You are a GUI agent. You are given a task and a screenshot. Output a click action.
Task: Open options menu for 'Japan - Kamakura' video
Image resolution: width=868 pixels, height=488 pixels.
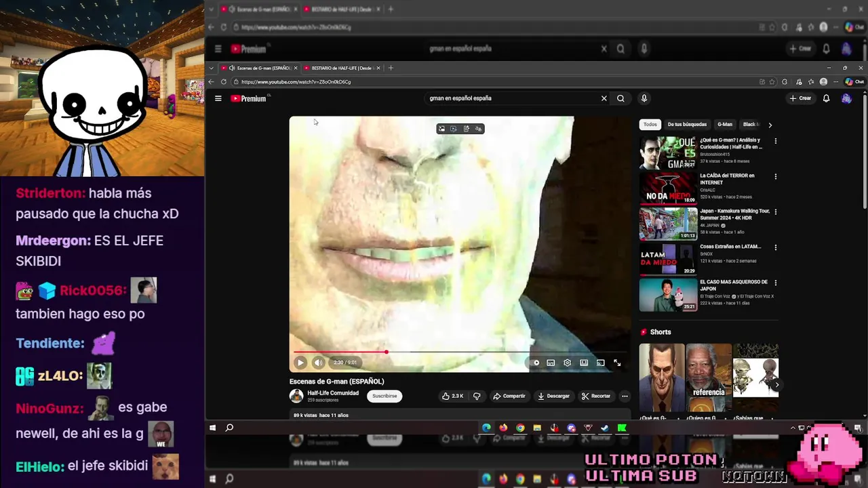[x=776, y=211]
